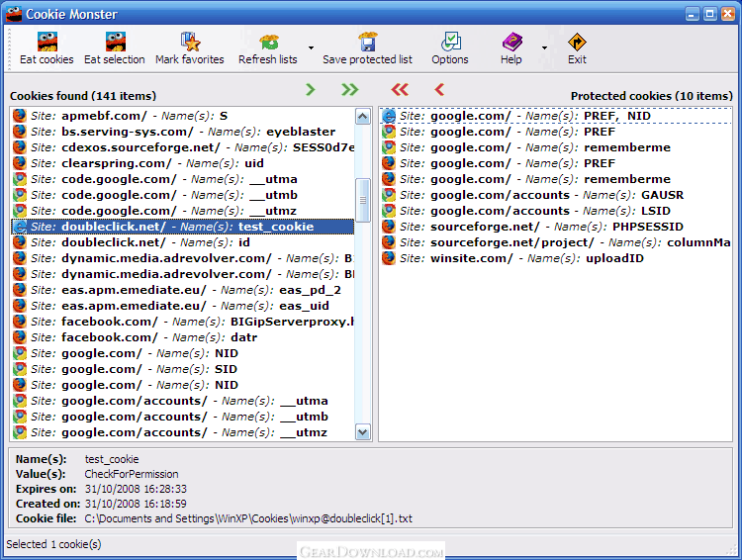Select the bs.serving-sys.com eyeblaster cookie
Screen dimensions: 742x560
click(183, 132)
